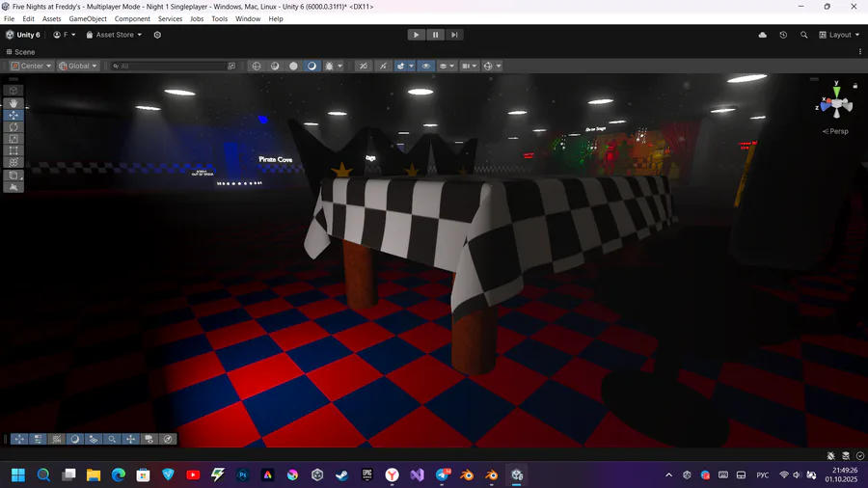Pause the game with Pause button

435,35
